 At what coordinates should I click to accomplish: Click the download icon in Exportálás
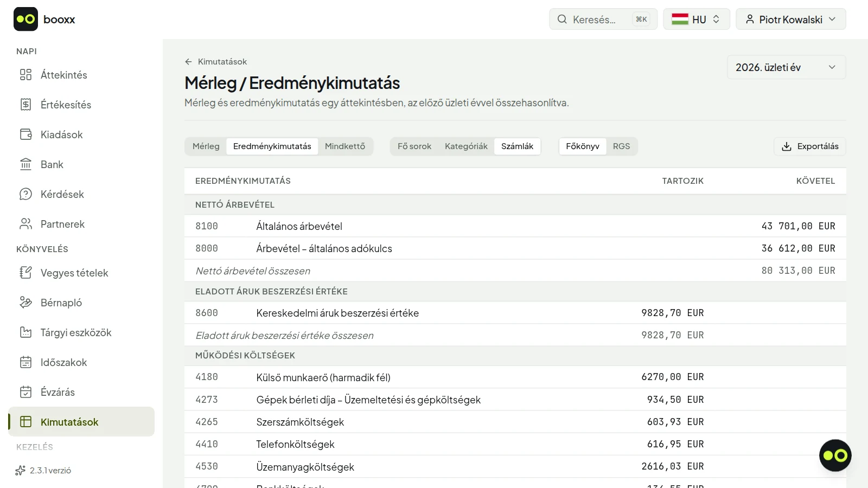pyautogui.click(x=787, y=146)
